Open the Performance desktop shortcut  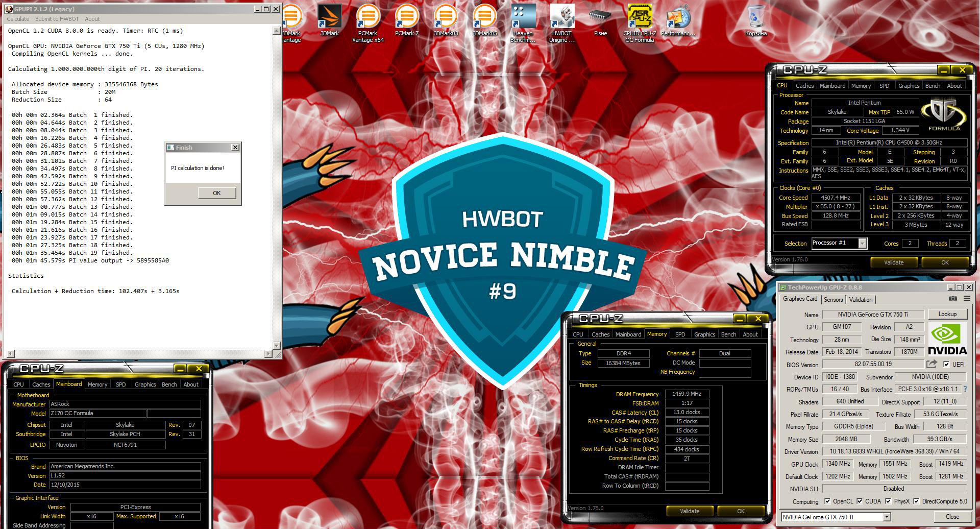(678, 20)
